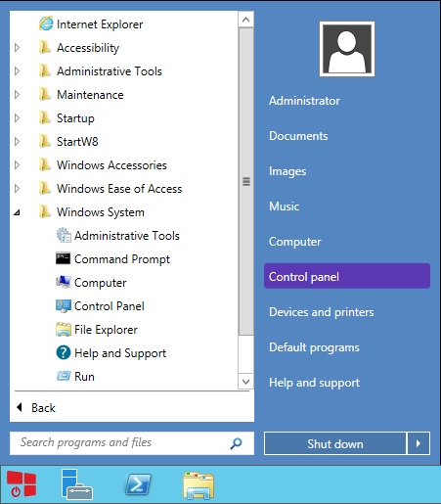Click the Windows Ease of Access folder icon
Viewport: 441px width, 504px height.
(45, 189)
